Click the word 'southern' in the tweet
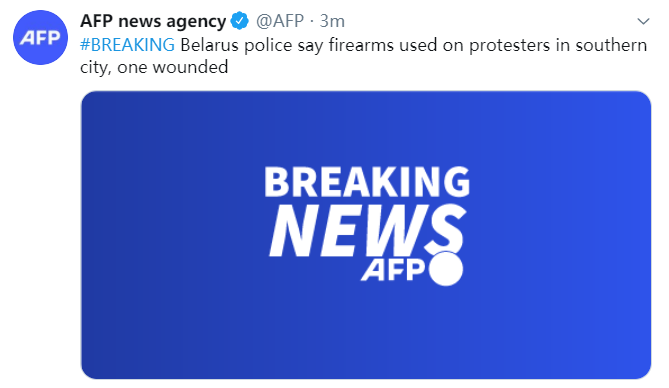Screen dimensions: 669x388 611,45
